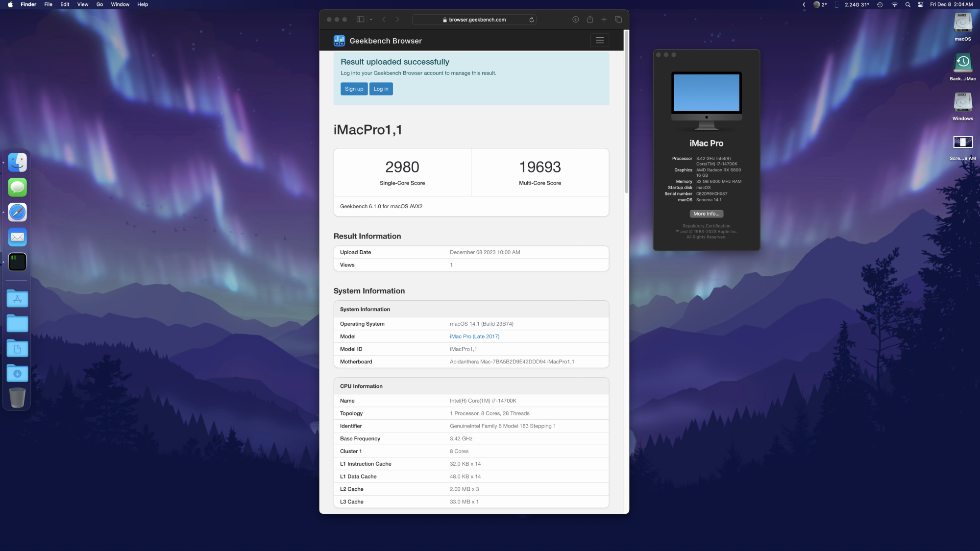Image resolution: width=980 pixels, height=551 pixels.
Task: Select the Geekbench Browser address bar
Action: click(476, 19)
